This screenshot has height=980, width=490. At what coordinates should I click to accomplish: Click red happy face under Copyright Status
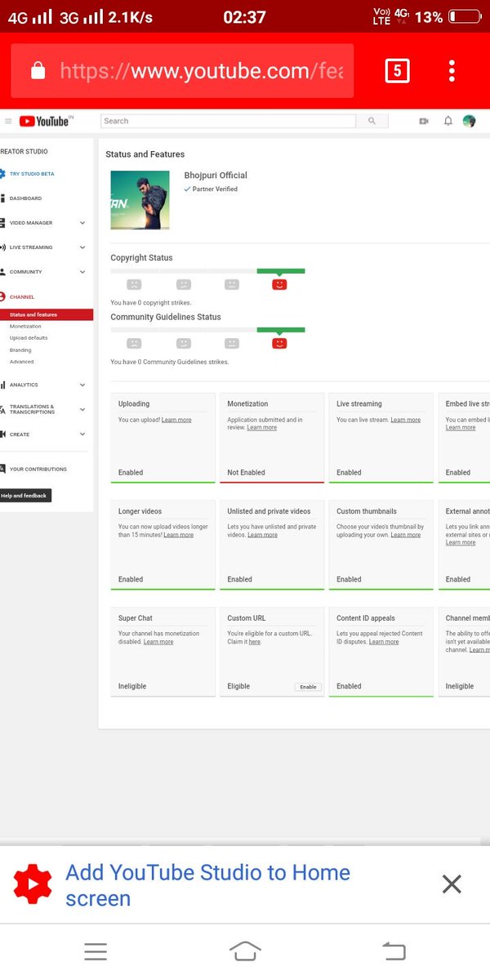(x=279, y=285)
